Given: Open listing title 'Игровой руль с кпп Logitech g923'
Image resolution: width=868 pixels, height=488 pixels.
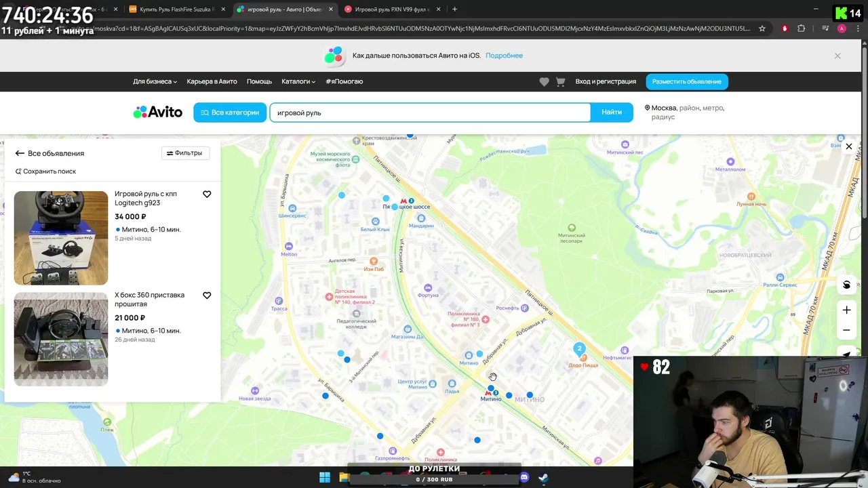Looking at the screenshot, I should coord(146,198).
